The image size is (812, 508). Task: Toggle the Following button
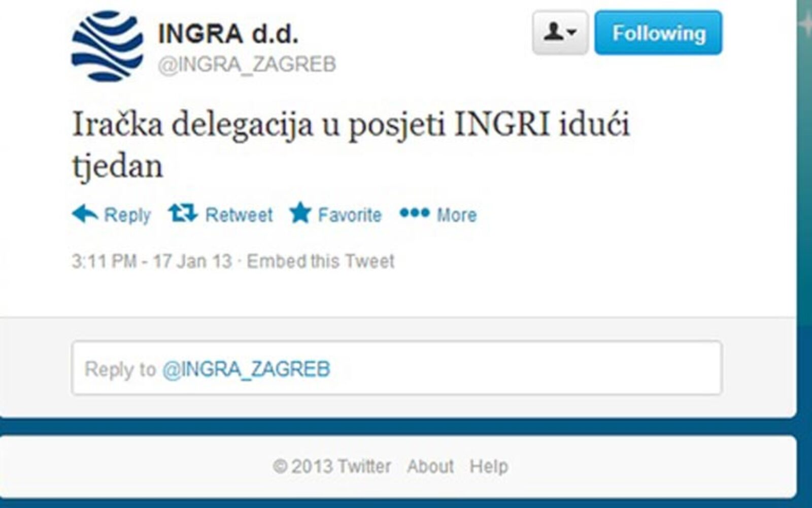tap(658, 33)
